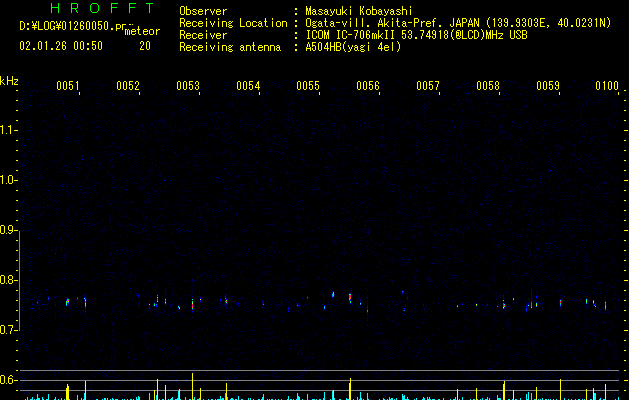Click the antenna text A504HB(yagi 4el)
Screen dimensions: 629x400
point(353,47)
